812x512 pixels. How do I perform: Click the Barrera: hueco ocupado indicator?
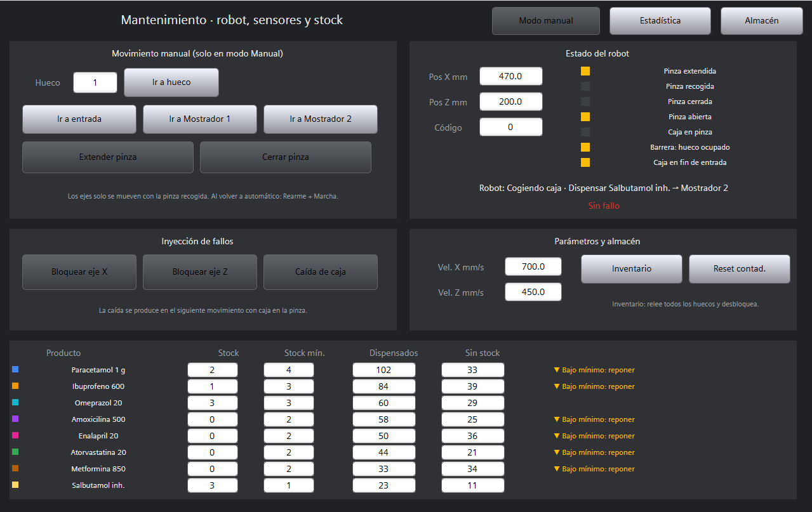[585, 147]
